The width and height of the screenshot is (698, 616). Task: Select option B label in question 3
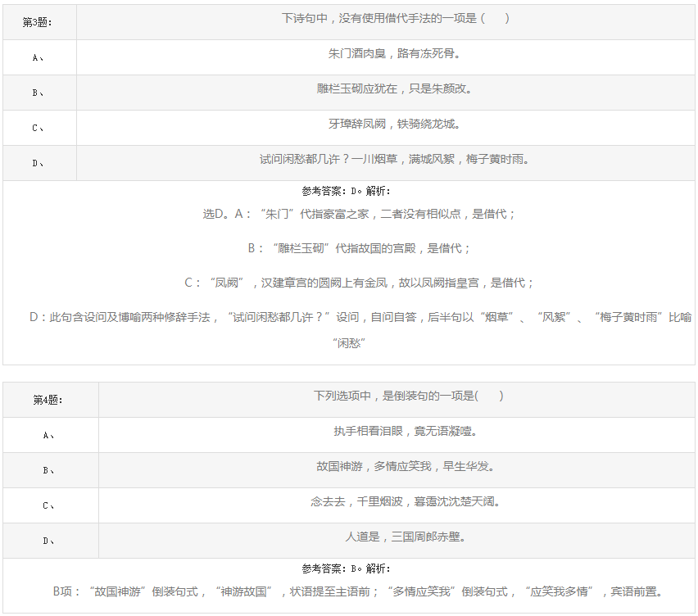click(39, 93)
